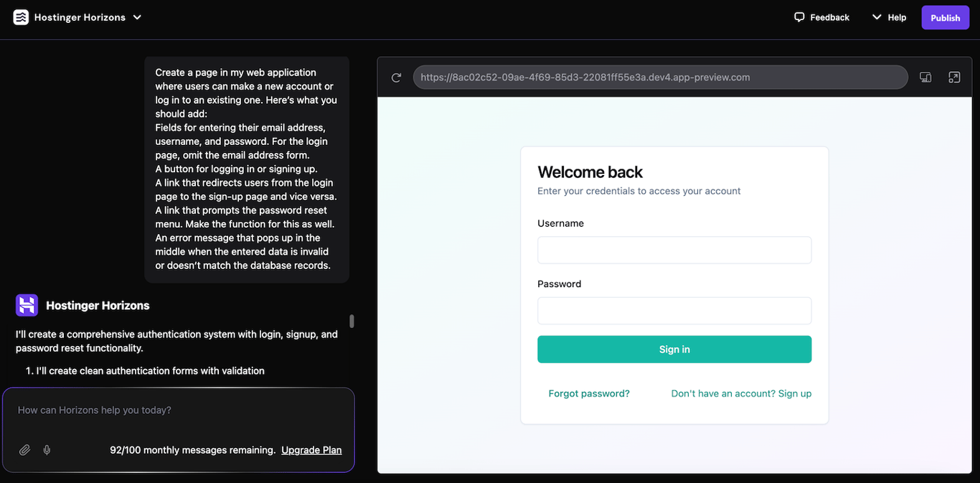Click the Feedback speech bubble icon
The image size is (980, 483).
point(799,17)
